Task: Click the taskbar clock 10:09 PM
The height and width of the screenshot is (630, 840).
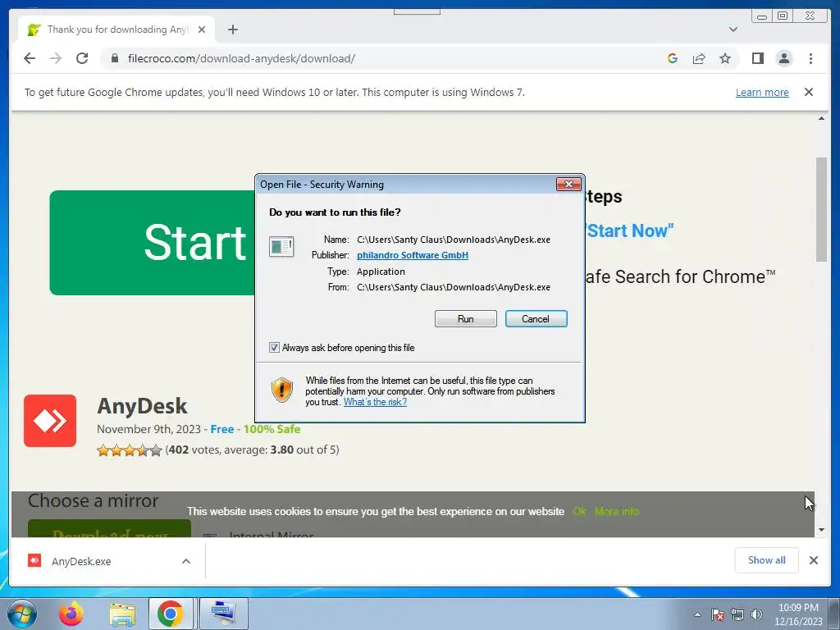Action: pos(798,608)
